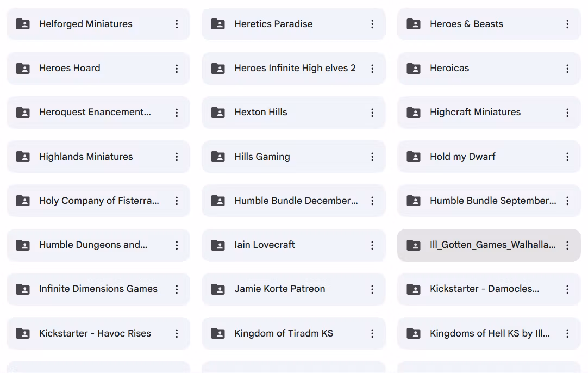This screenshot has height=373, width=588.
Task: Select Kickstarter - Havoc Rises folder
Action: point(98,333)
